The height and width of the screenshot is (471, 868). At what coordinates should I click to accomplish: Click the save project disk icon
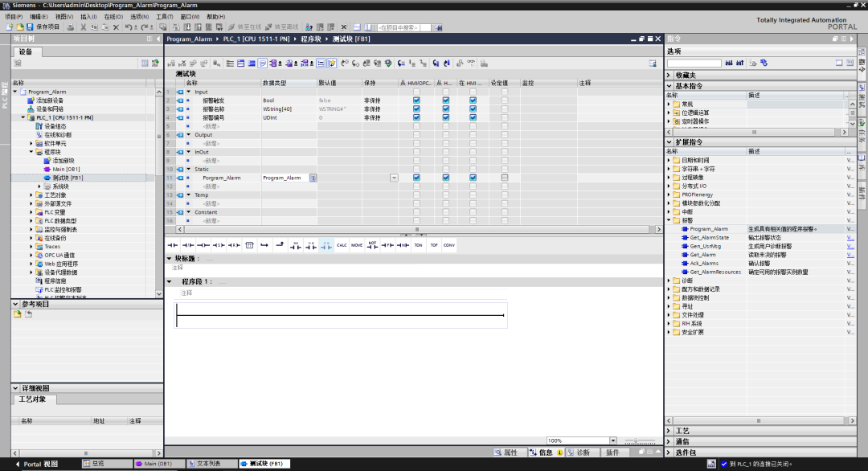[x=30, y=27]
